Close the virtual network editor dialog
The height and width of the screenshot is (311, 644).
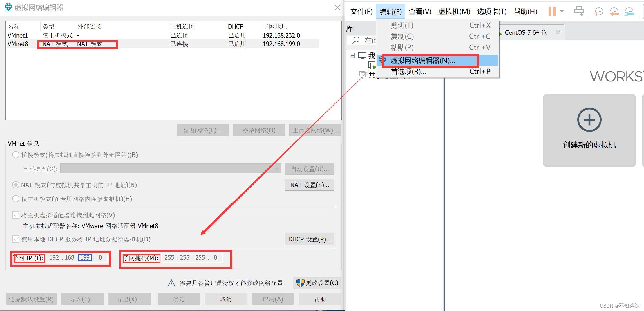pyautogui.click(x=337, y=7)
